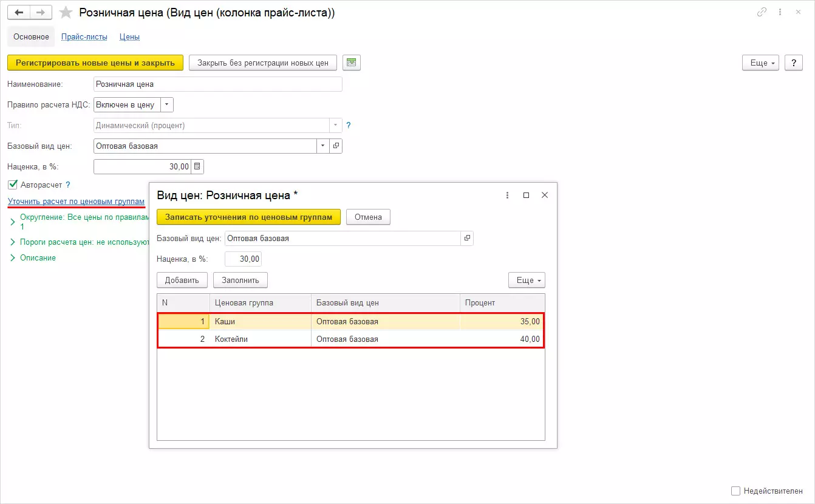Expand the Описание section

click(x=13, y=257)
